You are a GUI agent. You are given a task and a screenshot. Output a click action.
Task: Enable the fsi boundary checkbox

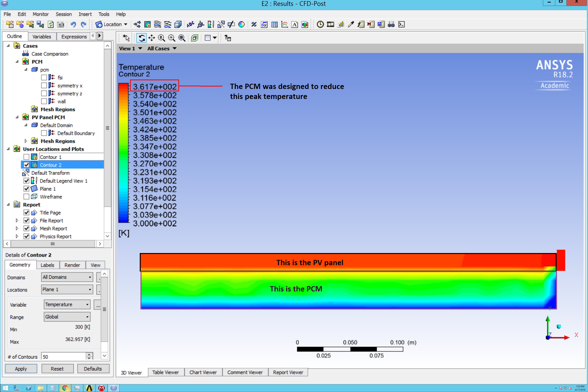pos(44,77)
